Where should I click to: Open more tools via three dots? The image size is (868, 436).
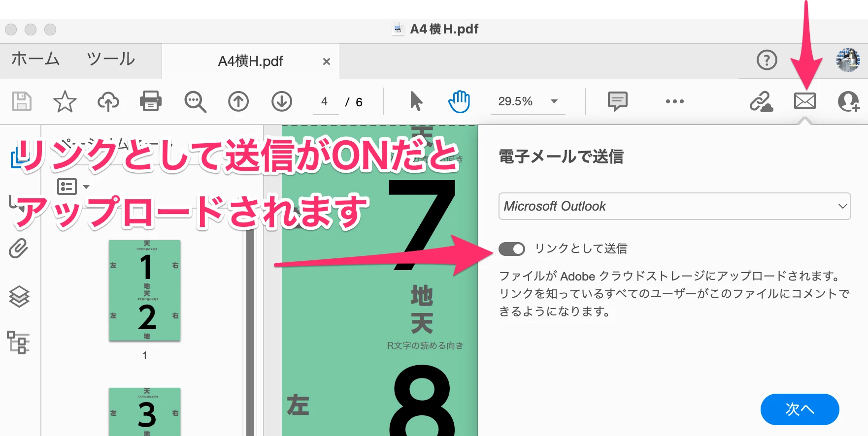click(674, 101)
